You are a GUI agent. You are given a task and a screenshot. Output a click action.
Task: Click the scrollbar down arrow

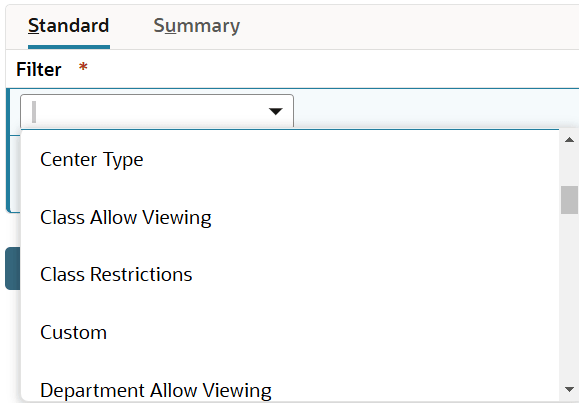pos(569,389)
